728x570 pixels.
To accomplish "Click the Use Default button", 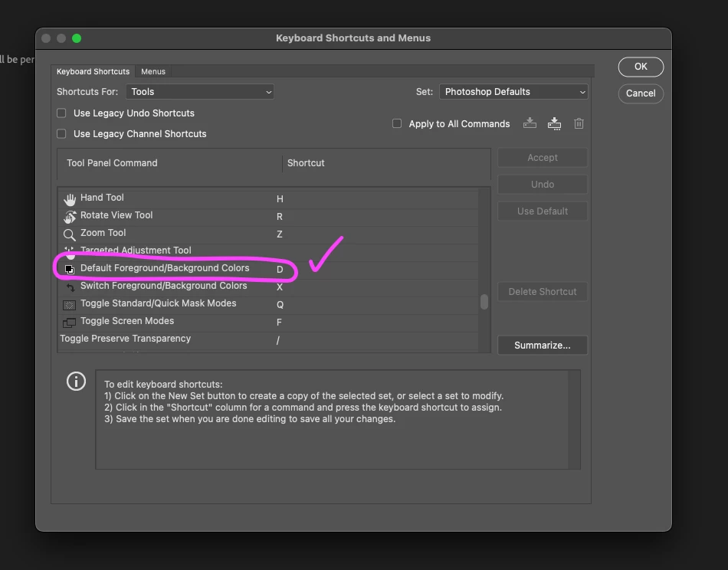I will tap(543, 211).
